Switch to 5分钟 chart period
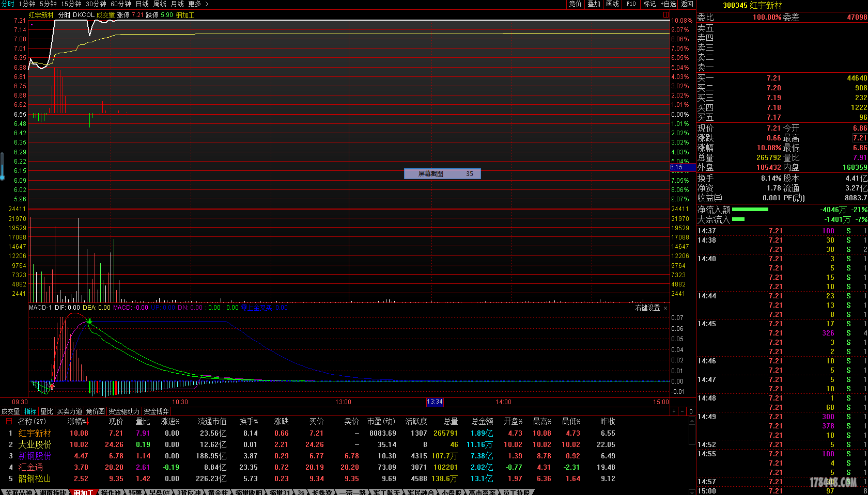This screenshot has height=495, width=868. pyautogui.click(x=48, y=4)
